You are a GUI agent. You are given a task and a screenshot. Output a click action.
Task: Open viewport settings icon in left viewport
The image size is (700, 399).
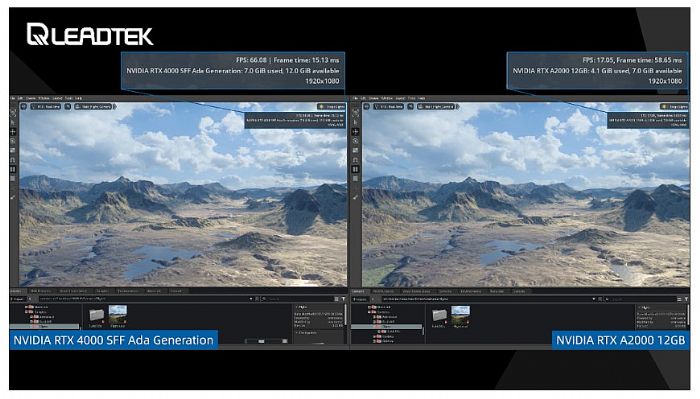24,107
